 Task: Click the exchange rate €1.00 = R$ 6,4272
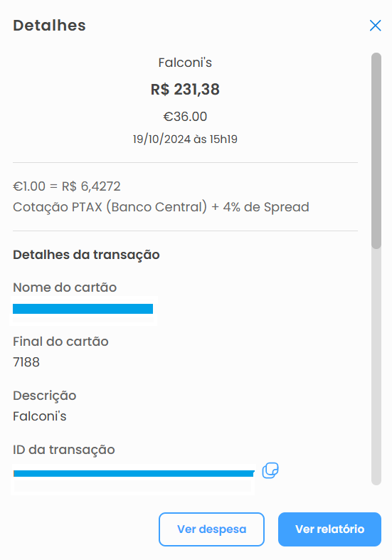click(x=67, y=186)
